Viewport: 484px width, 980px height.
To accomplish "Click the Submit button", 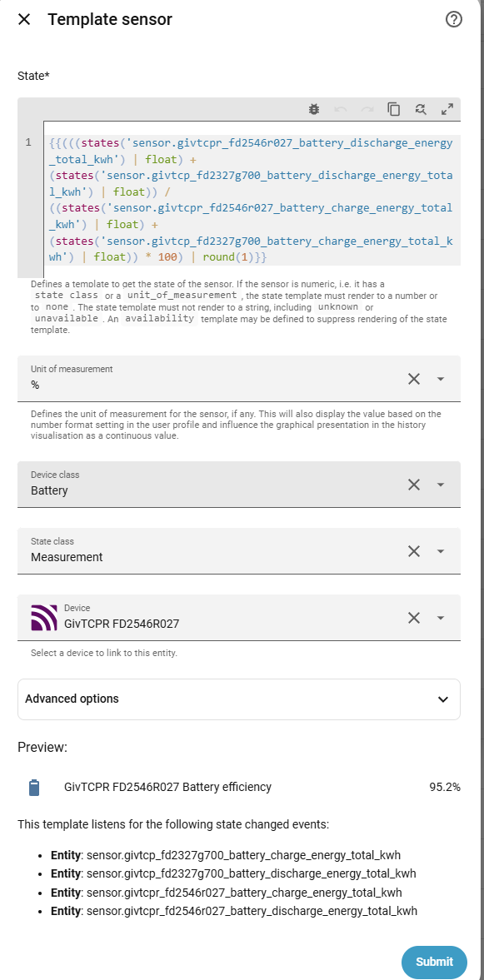I will point(434,962).
